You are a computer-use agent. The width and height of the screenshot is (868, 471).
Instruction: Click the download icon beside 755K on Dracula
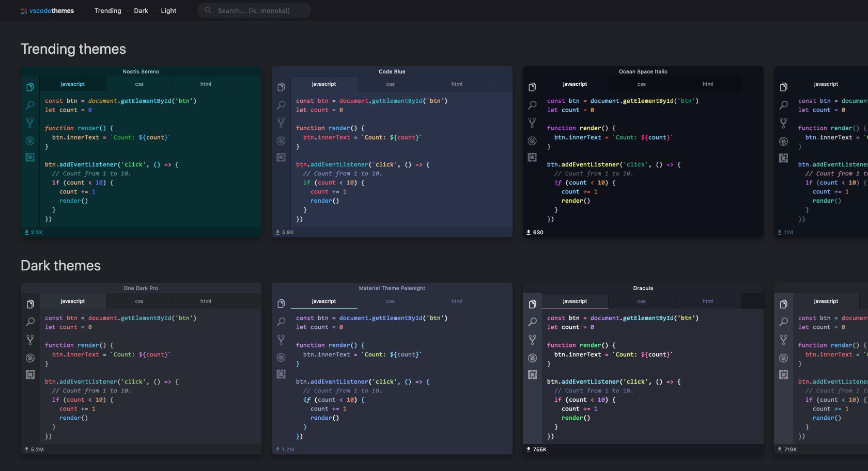point(528,449)
